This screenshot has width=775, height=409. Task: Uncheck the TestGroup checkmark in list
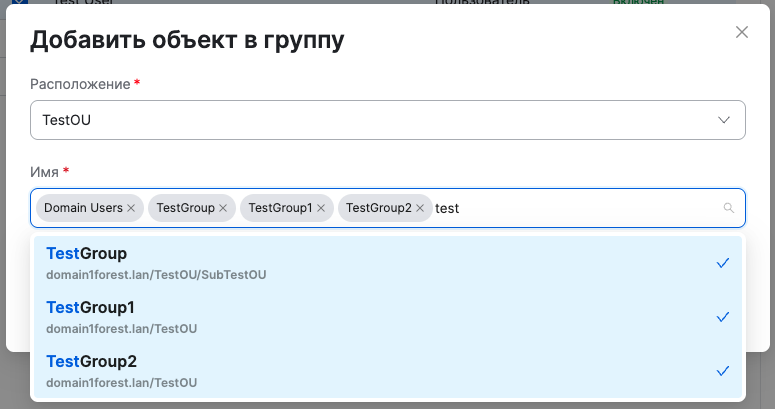(x=723, y=263)
